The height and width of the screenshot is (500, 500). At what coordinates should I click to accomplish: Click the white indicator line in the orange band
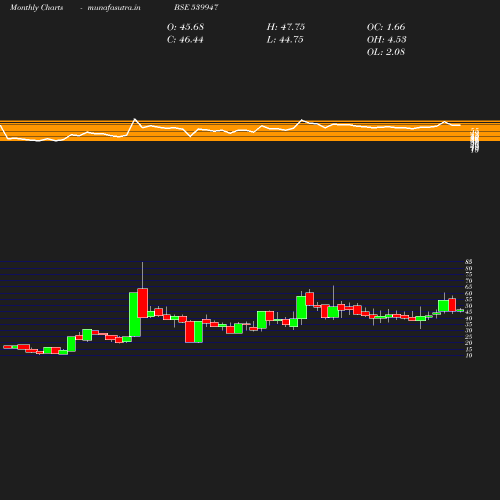tap(230, 130)
